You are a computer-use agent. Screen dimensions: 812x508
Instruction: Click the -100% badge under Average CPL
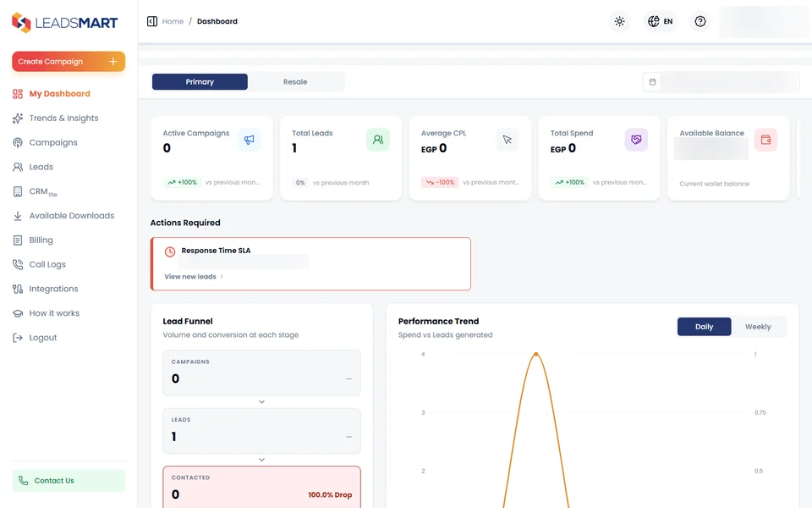click(440, 183)
